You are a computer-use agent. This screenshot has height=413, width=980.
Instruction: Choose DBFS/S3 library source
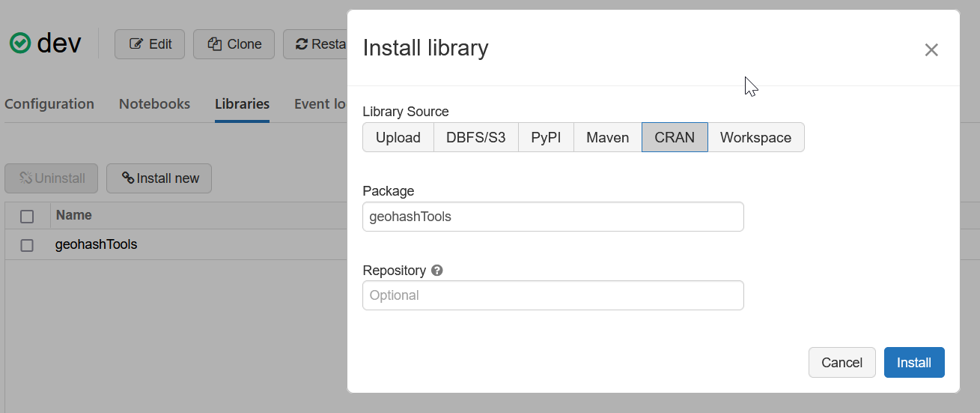(x=475, y=138)
